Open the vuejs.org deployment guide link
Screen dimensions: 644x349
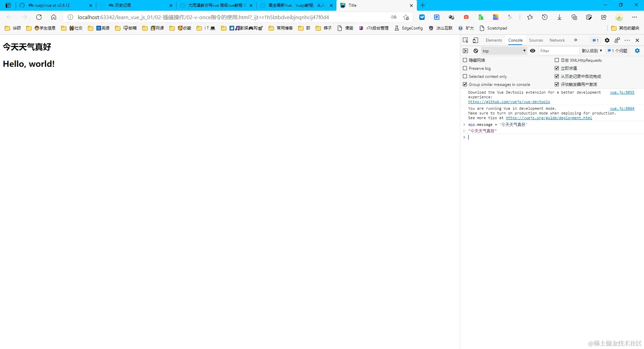(549, 118)
